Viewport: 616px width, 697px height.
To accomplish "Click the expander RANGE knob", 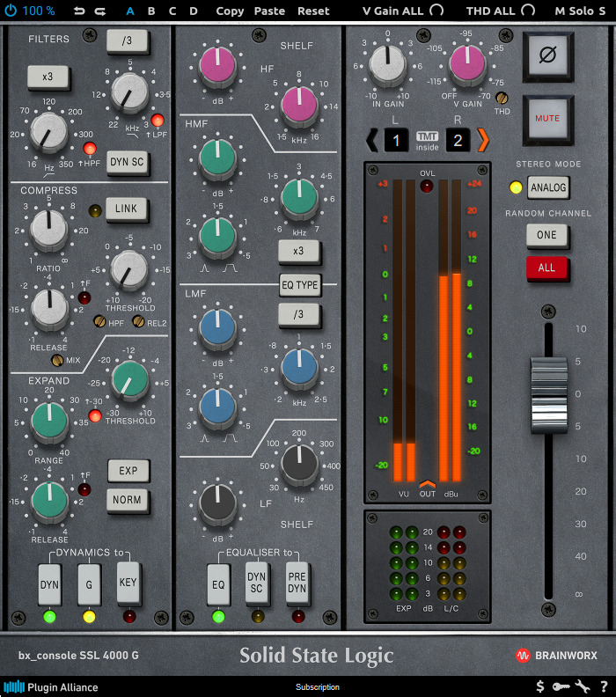I will click(x=49, y=422).
